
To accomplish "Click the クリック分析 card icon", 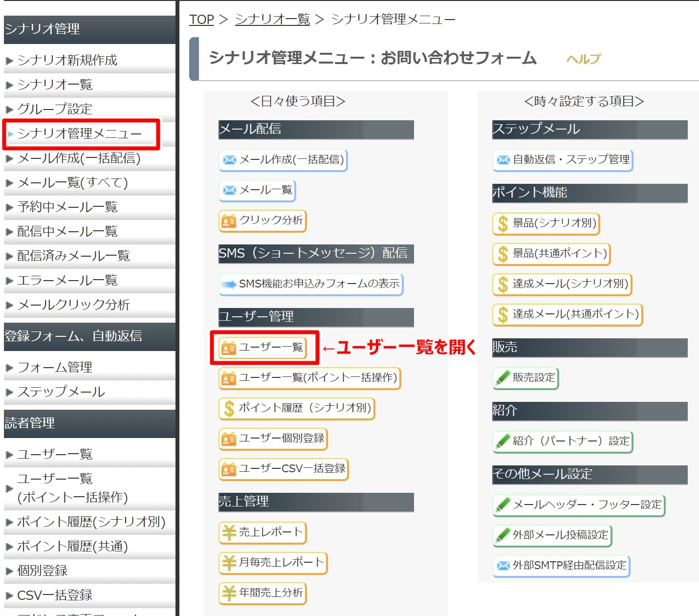I will point(229,221).
